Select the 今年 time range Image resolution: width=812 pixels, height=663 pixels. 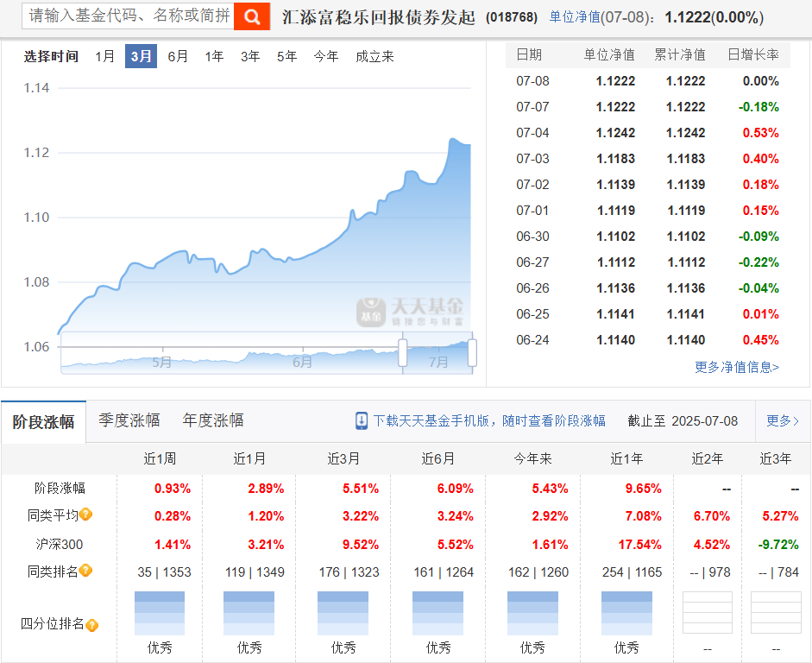click(325, 56)
